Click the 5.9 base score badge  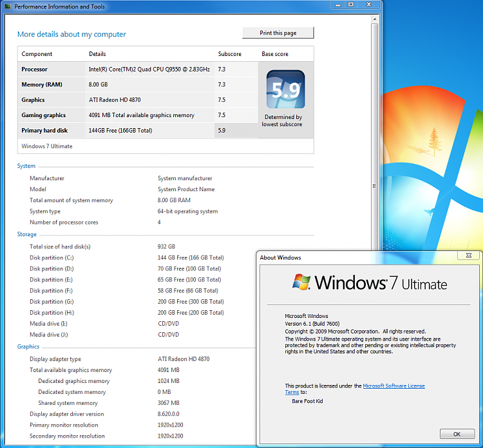(285, 89)
